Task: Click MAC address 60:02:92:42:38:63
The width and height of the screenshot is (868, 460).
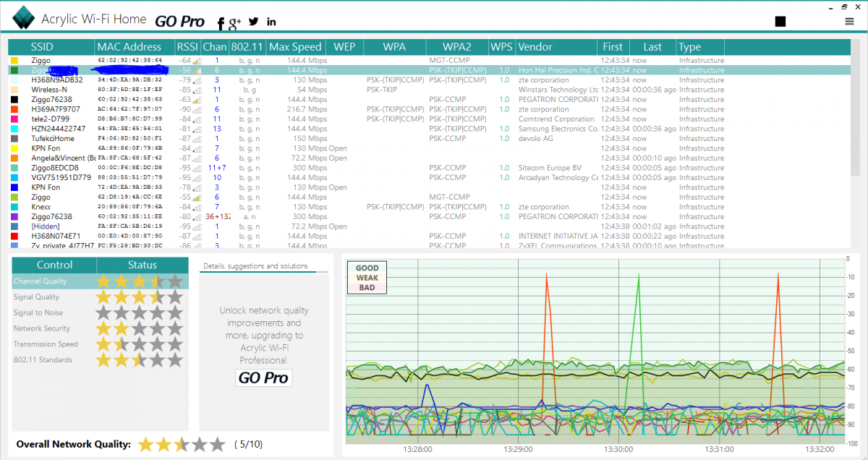Action: pyautogui.click(x=130, y=100)
